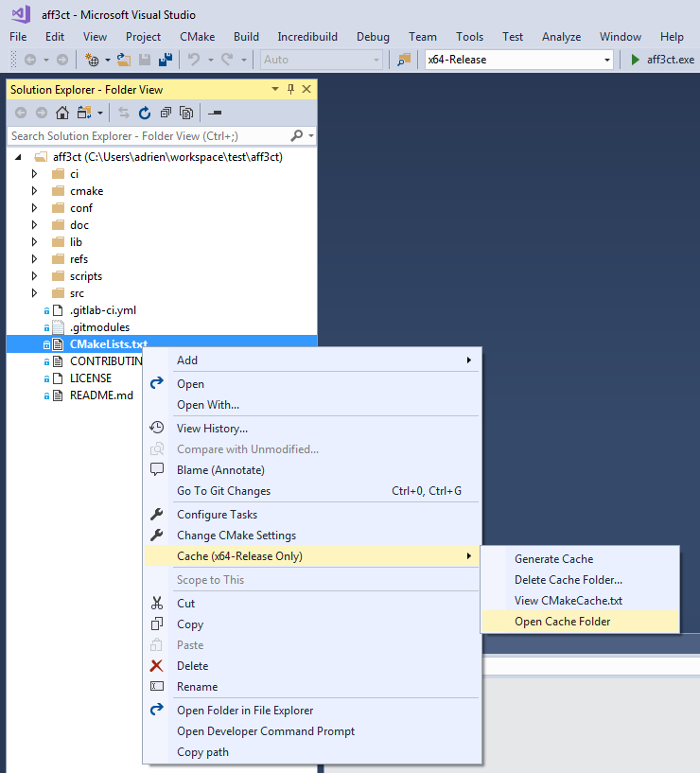
Task: Choose Open Cache Folder in submenu
Action: pyautogui.click(x=580, y=622)
